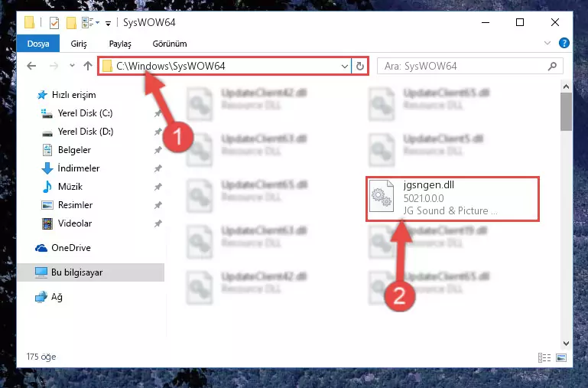Unpin Müzik pin icon
Screen dimensions: 588x388
pos(158,187)
